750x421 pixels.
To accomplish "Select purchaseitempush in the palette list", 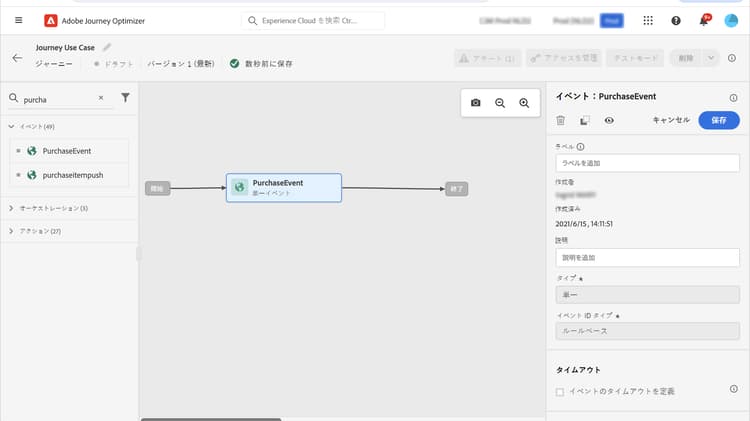I will (x=69, y=175).
